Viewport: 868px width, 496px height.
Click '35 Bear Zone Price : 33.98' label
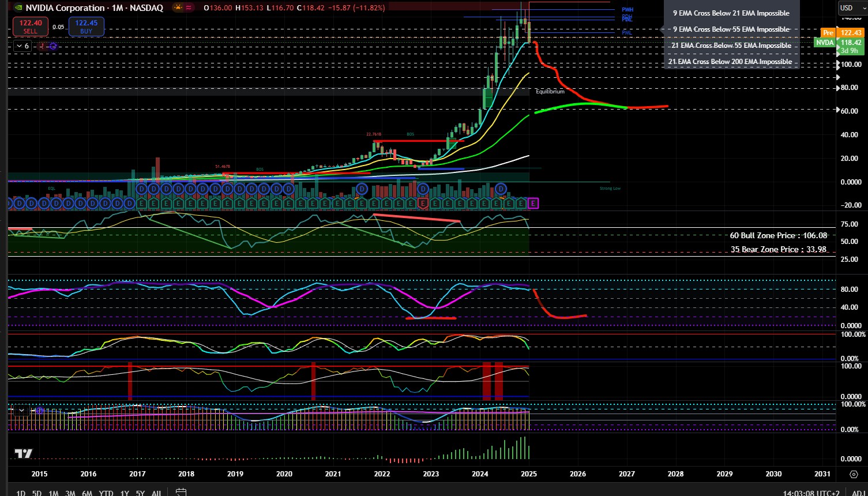tap(779, 249)
